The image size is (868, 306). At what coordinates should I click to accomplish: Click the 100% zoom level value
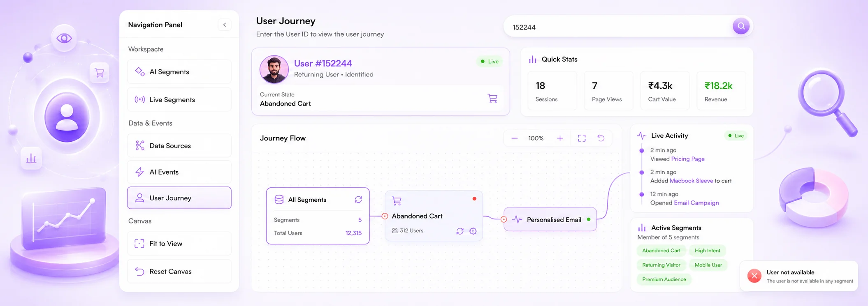tap(536, 138)
